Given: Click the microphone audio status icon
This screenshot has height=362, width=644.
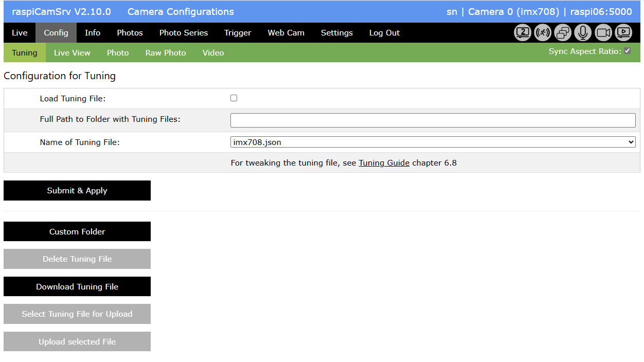Looking at the screenshot, I should pos(583,33).
